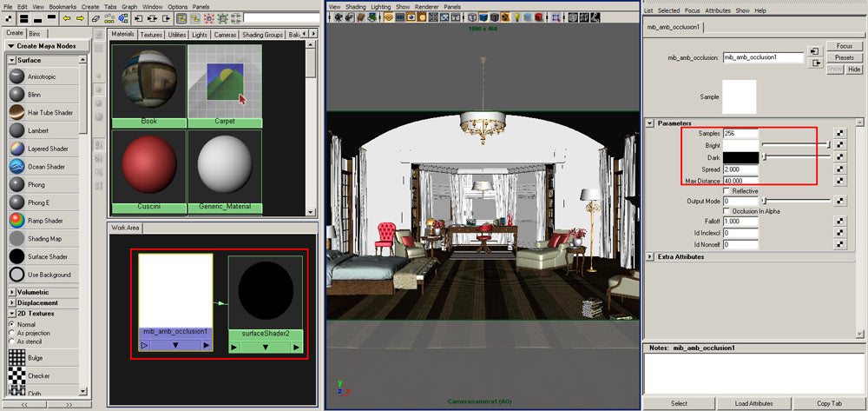Click the Select button at bottom
The width and height of the screenshot is (868, 411).
click(x=679, y=403)
